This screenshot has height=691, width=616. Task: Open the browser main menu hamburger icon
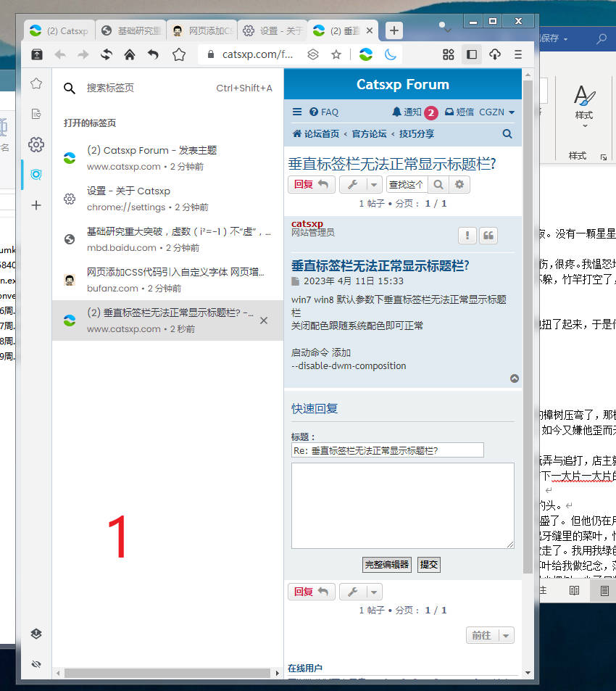[x=518, y=54]
